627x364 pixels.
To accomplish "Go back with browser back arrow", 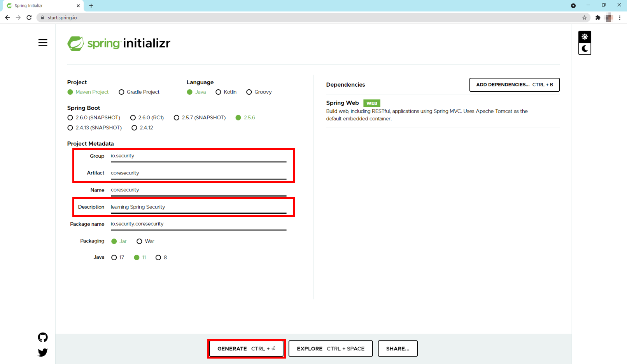I will 7,17.
